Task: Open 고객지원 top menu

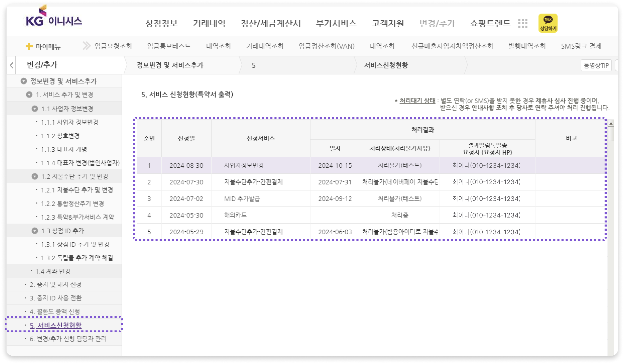Action: point(388,23)
